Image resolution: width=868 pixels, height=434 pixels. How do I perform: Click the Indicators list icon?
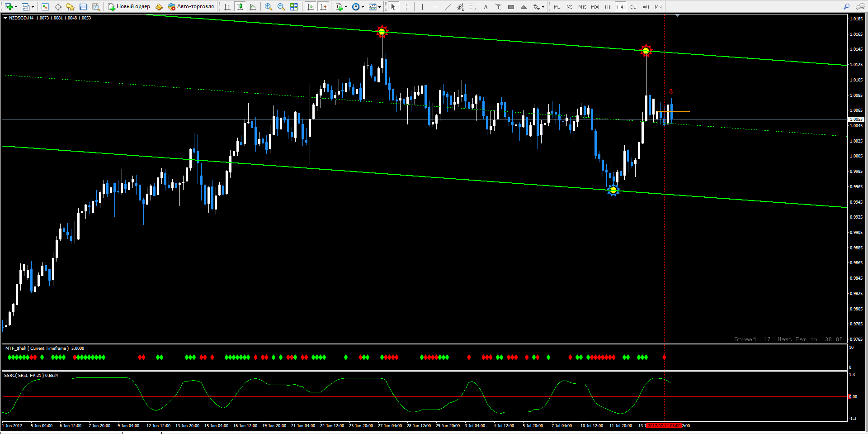pos(340,7)
